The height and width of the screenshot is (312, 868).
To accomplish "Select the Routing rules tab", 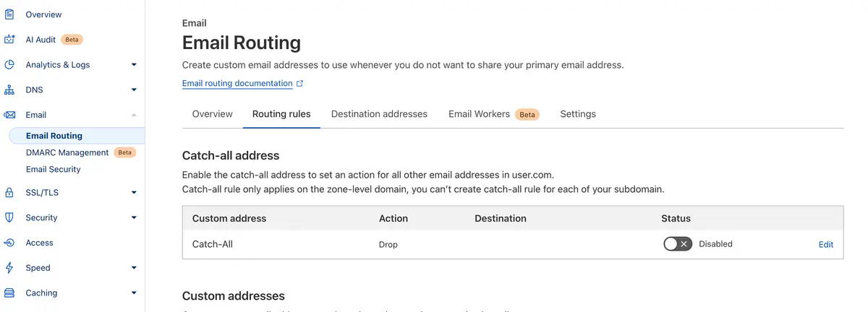I will click(x=281, y=114).
